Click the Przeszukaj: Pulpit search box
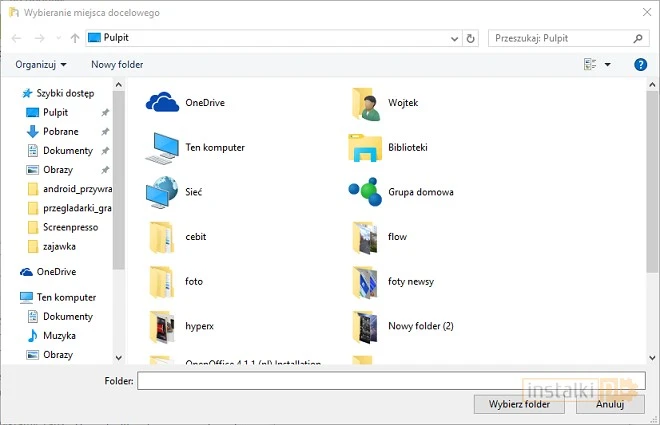 (x=564, y=38)
